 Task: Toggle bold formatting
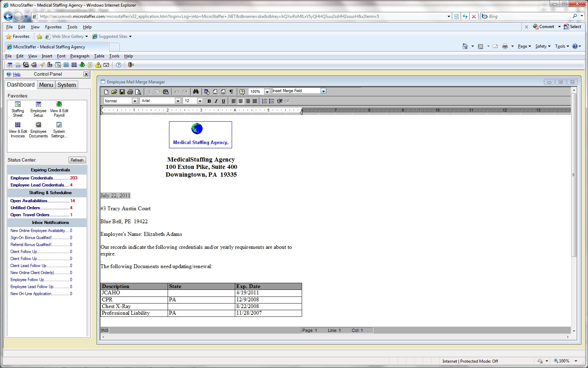pos(209,101)
